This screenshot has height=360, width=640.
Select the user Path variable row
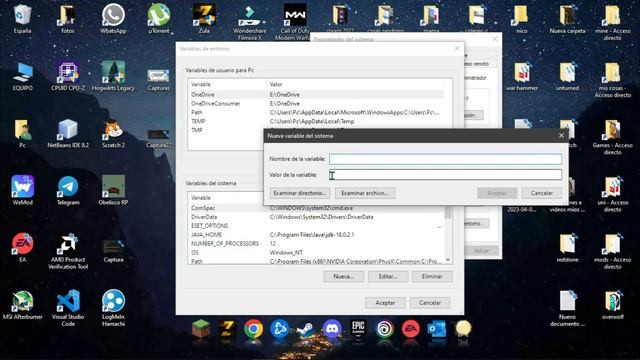coord(316,112)
